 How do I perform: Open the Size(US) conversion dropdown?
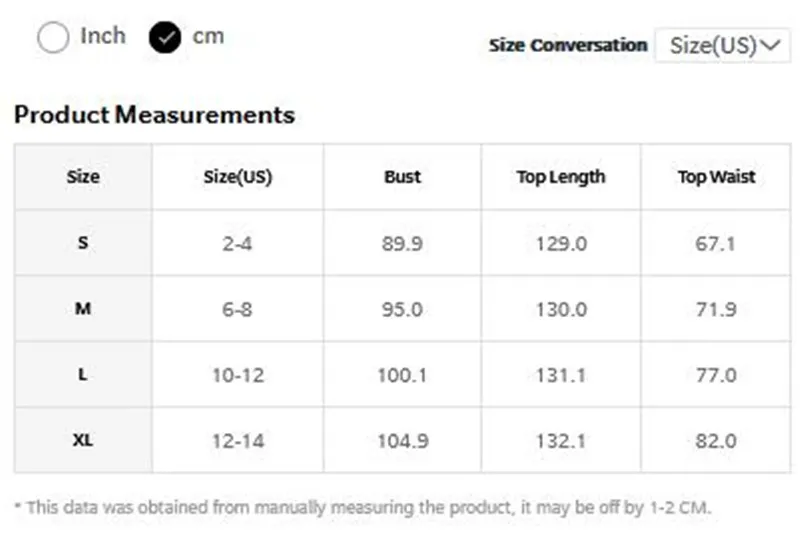click(x=722, y=45)
